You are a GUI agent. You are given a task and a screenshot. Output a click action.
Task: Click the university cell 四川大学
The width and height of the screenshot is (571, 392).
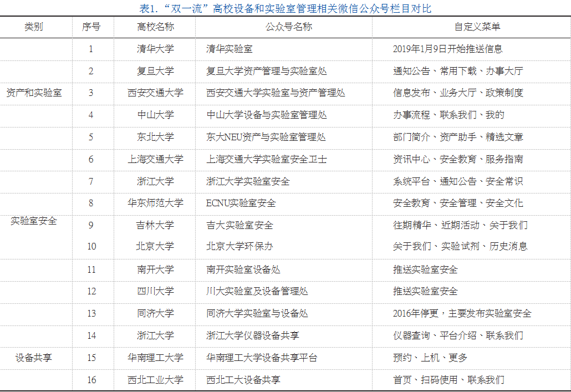[x=155, y=291]
